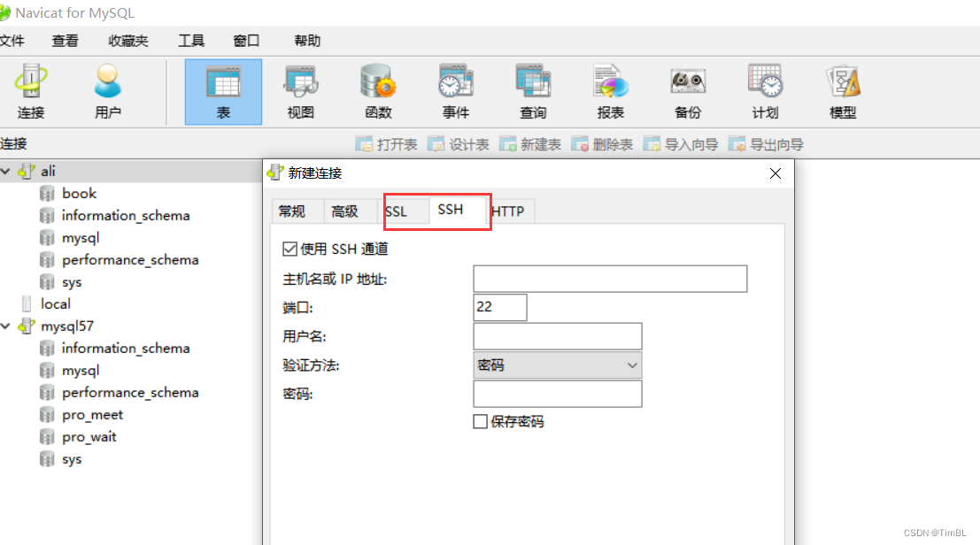Select the 计划 (Schedule) icon
This screenshot has height=545, width=980.
pyautogui.click(x=765, y=88)
